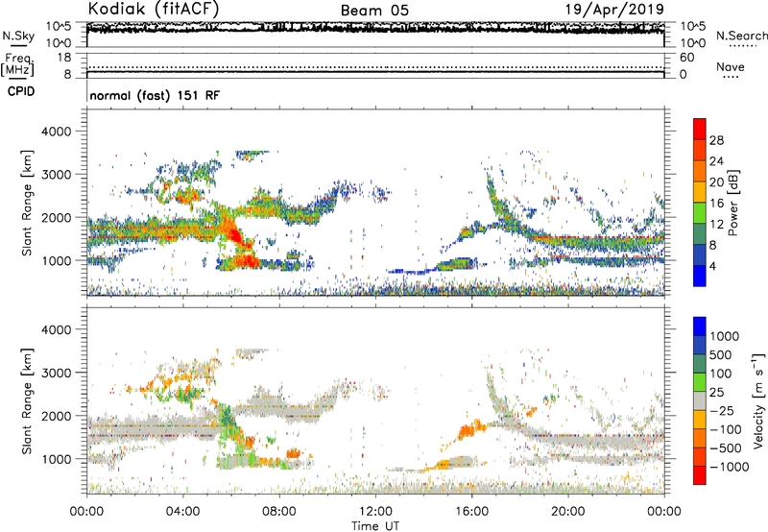
Task: Click the "16:00" time tick label
Action: (x=471, y=512)
